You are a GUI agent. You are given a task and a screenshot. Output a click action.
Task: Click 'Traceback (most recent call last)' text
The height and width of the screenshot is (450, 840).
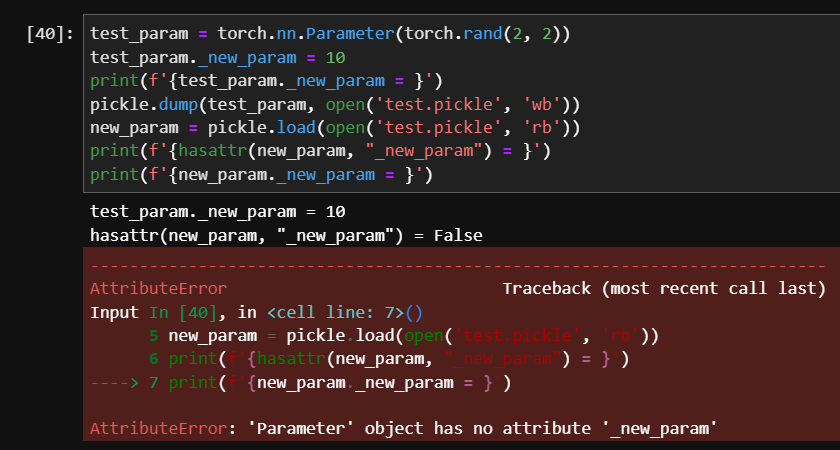point(664,288)
